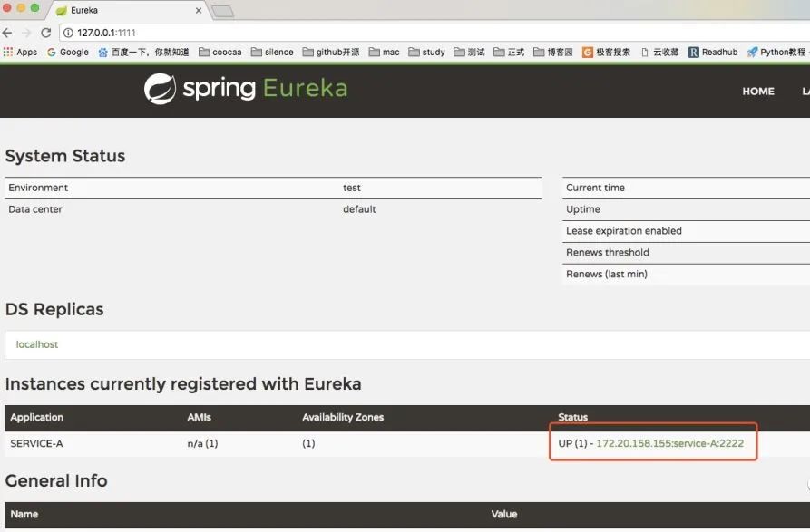Click the General Info heading
810x532 pixels.
click(56, 481)
